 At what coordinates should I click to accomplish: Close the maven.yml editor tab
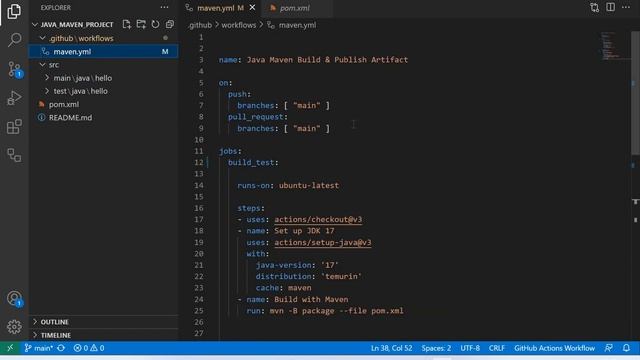(x=253, y=8)
